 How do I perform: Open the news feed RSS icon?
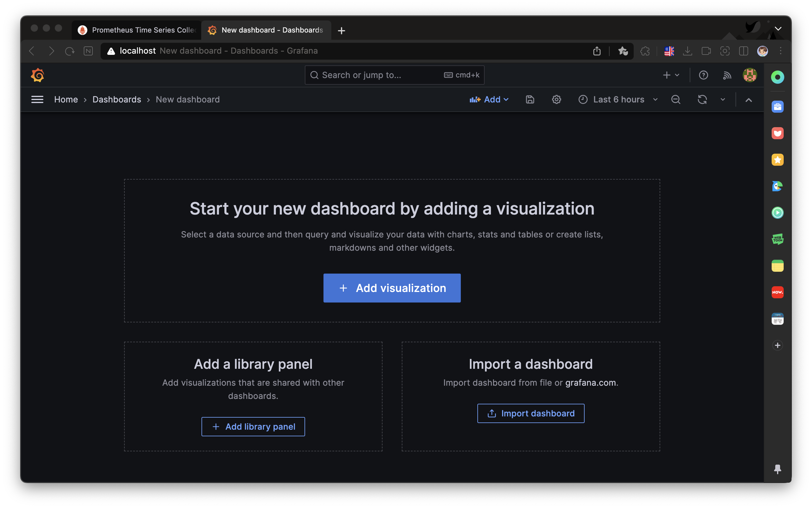tap(727, 75)
